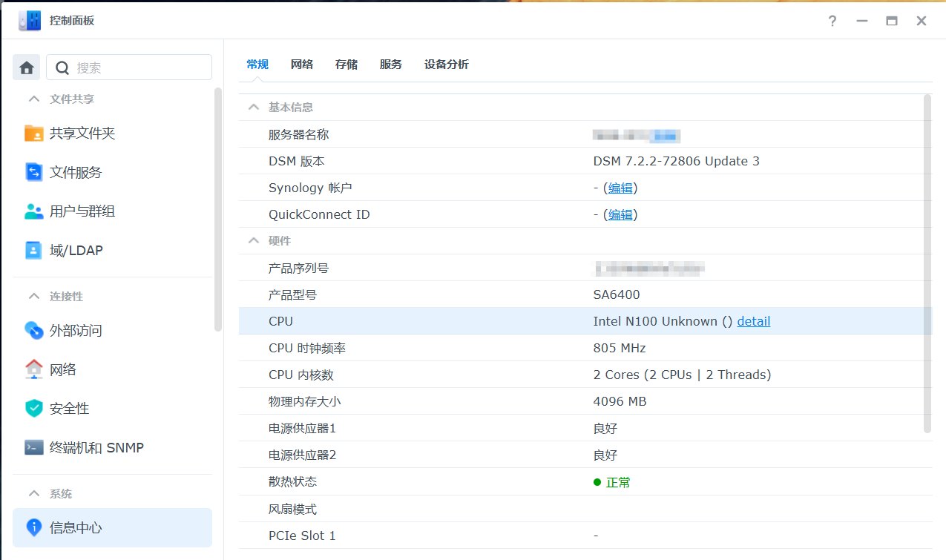This screenshot has width=946, height=560.
Task: Open User & Group (用户与群组) icon
Action: pos(34,211)
